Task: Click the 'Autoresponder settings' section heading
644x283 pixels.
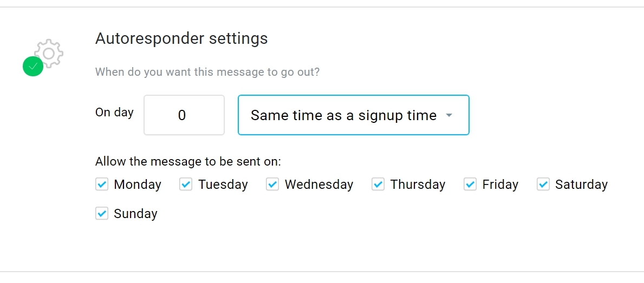Action: (x=181, y=38)
